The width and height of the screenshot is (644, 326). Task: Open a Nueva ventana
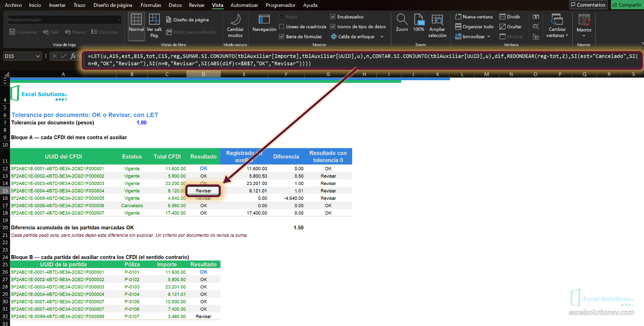[x=474, y=17]
